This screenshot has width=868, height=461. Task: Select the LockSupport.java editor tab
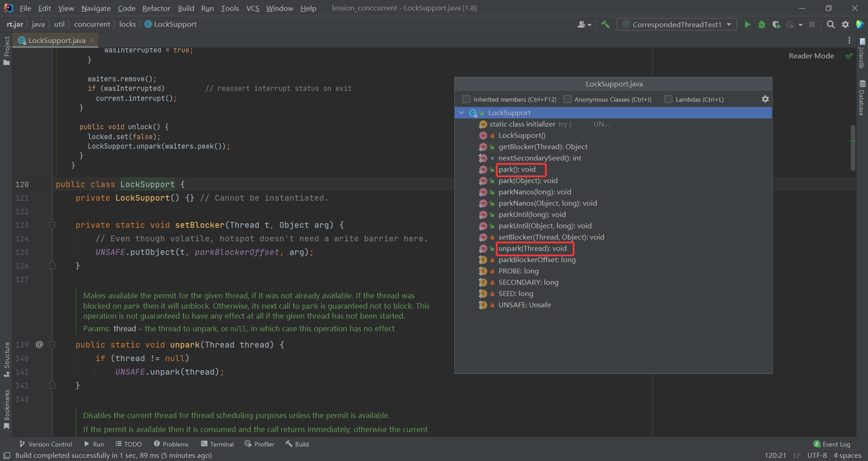click(56, 40)
